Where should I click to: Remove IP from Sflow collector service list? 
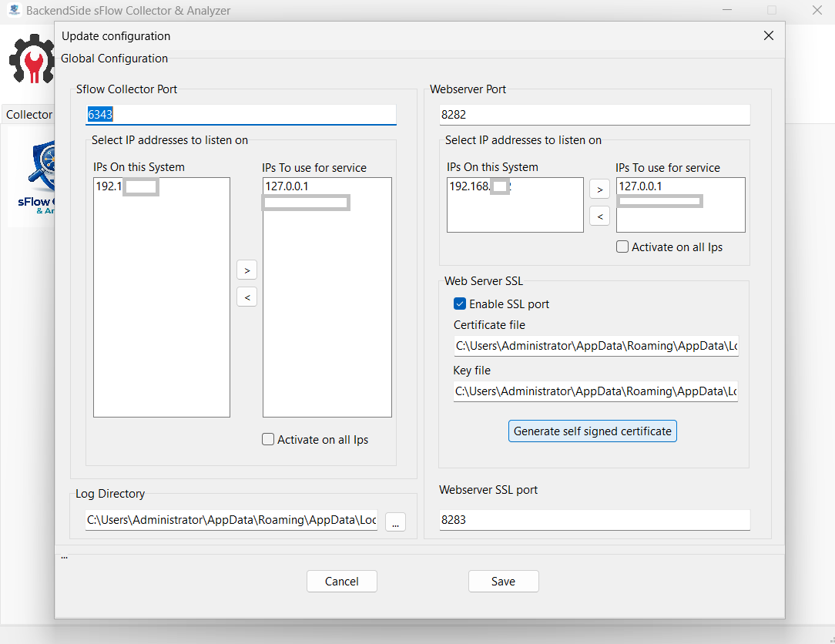click(246, 297)
